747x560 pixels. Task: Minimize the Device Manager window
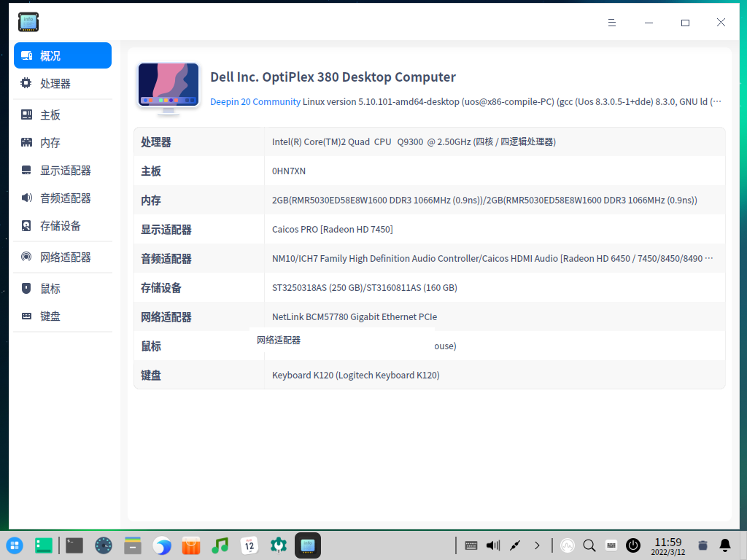click(x=649, y=23)
